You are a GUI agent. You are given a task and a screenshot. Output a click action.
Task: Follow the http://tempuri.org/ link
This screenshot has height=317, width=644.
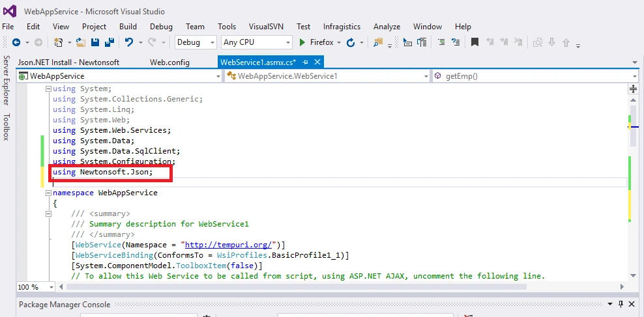228,245
